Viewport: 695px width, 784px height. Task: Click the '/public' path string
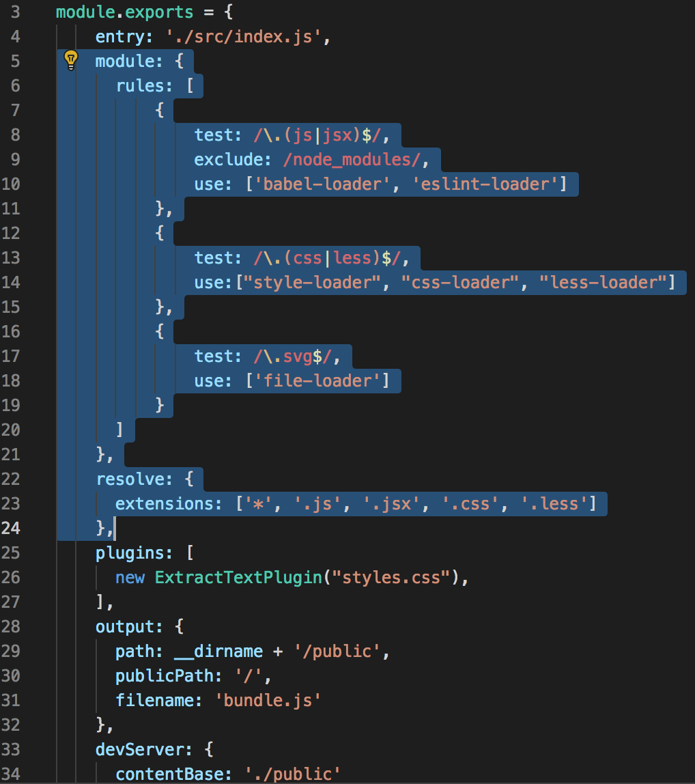point(337,651)
